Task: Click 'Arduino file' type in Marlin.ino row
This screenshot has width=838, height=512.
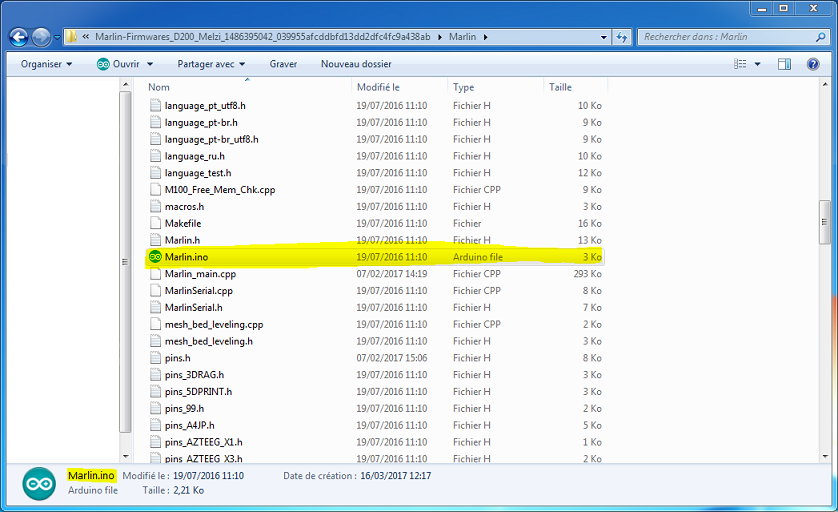Action: point(478,257)
